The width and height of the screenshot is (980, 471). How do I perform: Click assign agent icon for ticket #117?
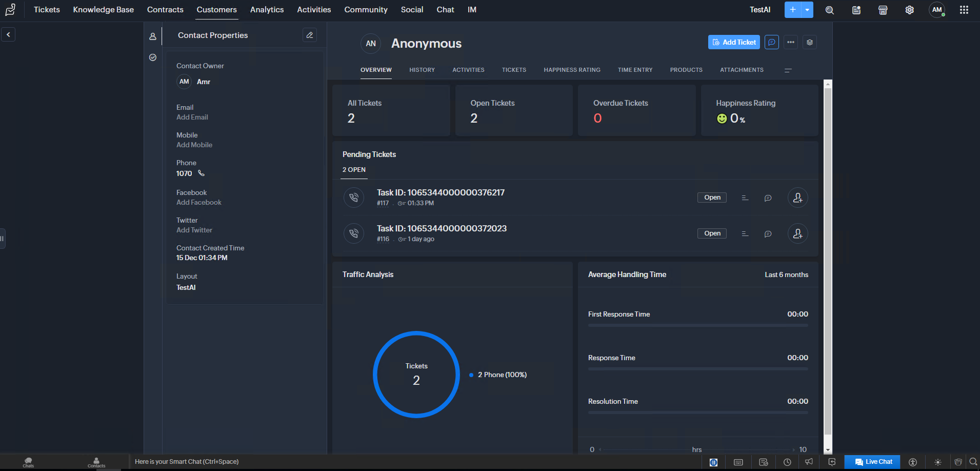tap(797, 198)
